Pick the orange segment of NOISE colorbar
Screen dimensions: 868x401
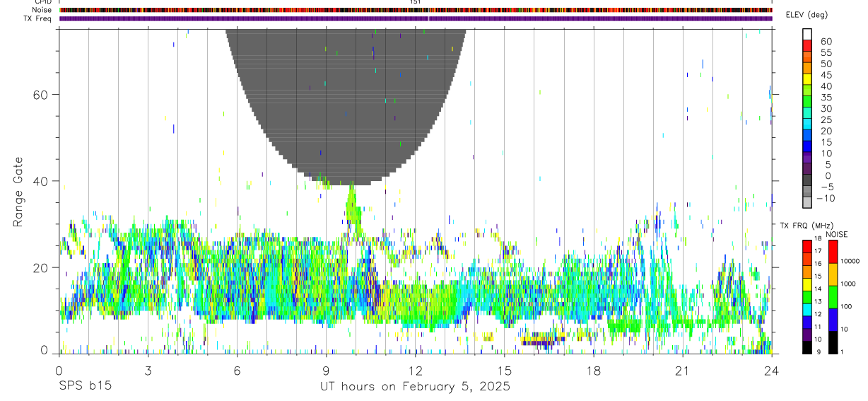pyautogui.click(x=833, y=274)
